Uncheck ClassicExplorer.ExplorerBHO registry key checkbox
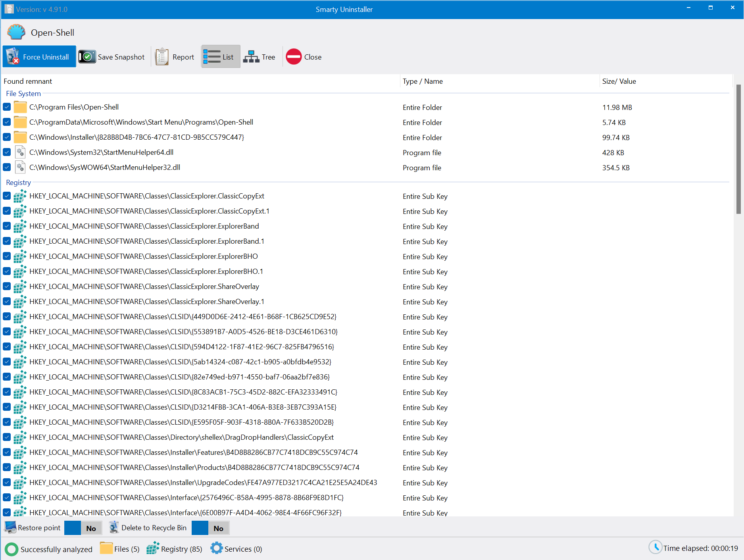The height and width of the screenshot is (560, 744). (7, 256)
